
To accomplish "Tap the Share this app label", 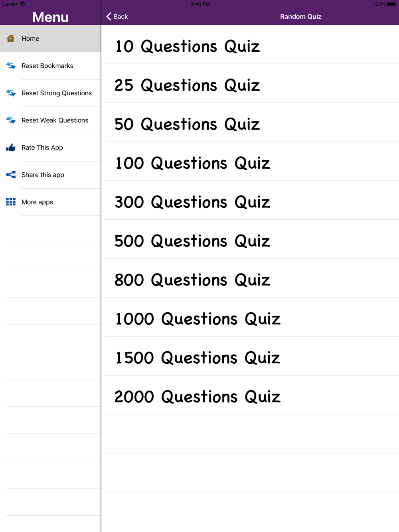I will [x=43, y=175].
